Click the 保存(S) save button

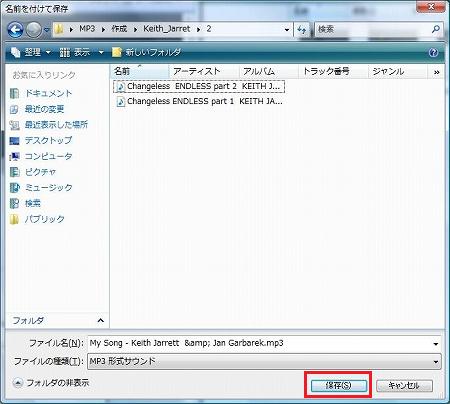(x=339, y=386)
